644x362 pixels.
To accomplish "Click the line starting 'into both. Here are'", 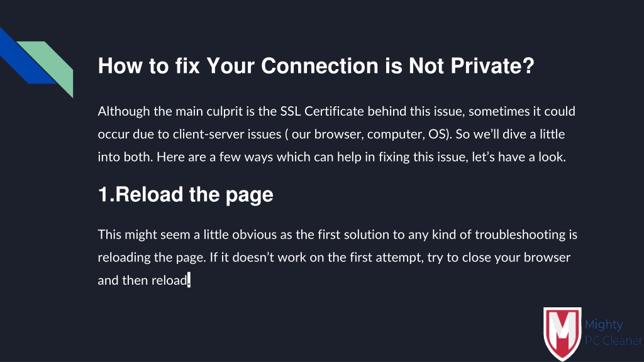I will (332, 157).
